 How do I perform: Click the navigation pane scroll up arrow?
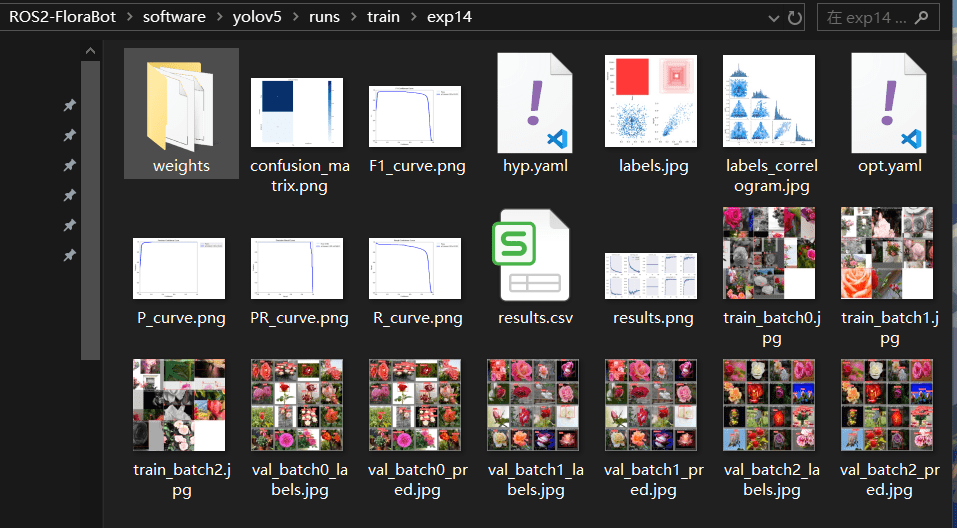tap(90, 51)
